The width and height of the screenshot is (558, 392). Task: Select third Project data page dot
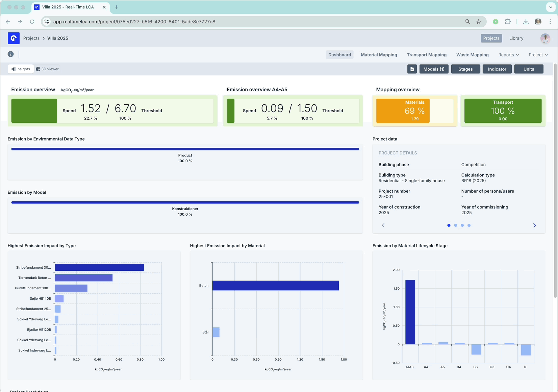point(462,225)
